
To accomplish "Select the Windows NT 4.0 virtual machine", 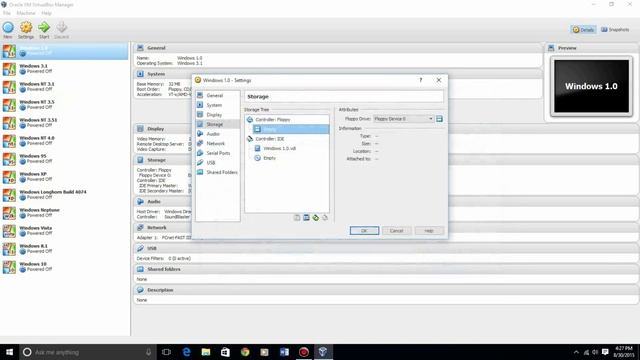I will click(64, 141).
